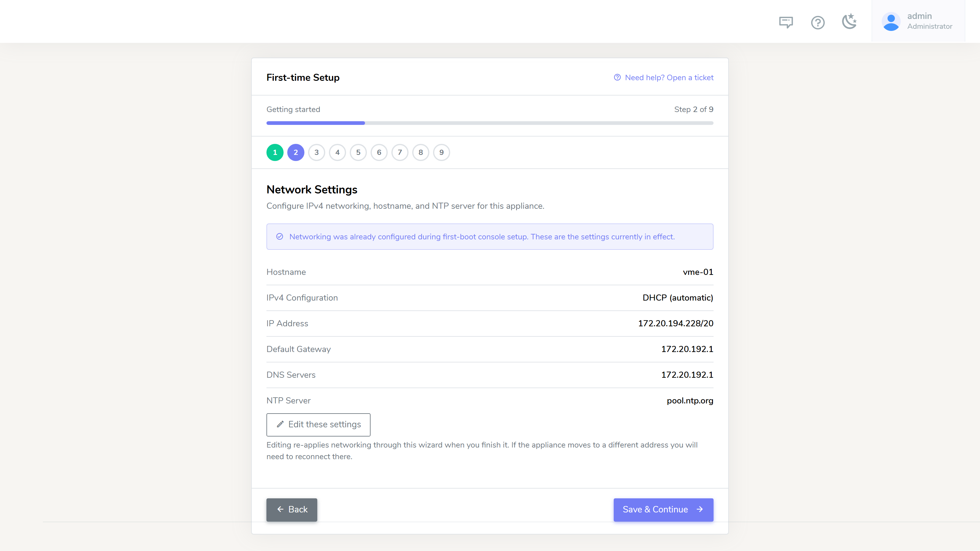Click the networking already configured info banner
Viewport: 980px width, 551px height.
490,237
